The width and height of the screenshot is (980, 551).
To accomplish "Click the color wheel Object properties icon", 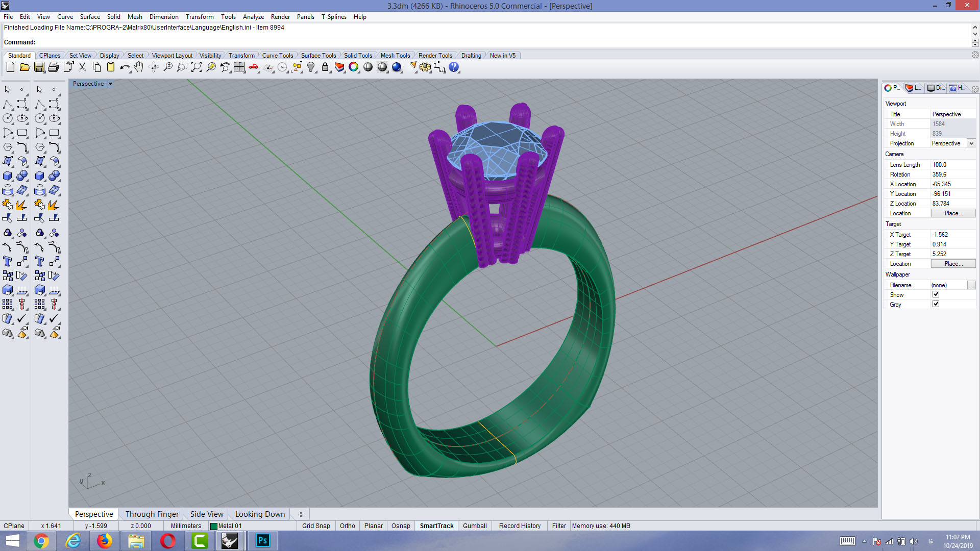I will [x=354, y=67].
